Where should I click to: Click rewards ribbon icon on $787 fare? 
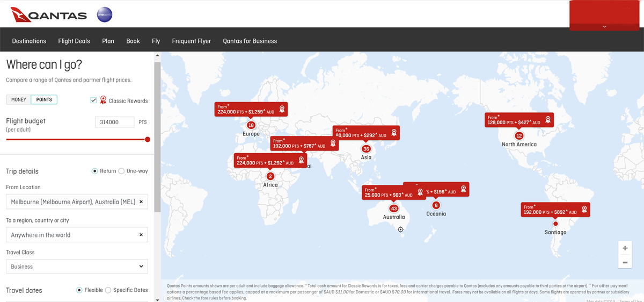[x=333, y=143]
